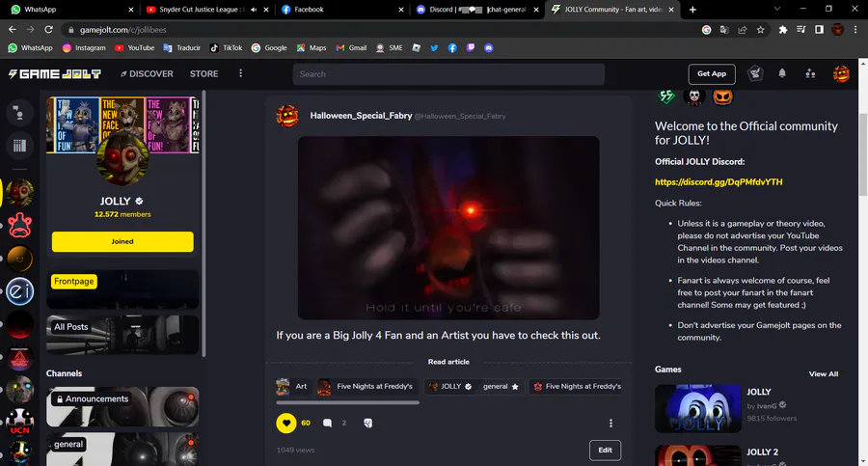Open the general channel in the sidebar

click(122, 450)
